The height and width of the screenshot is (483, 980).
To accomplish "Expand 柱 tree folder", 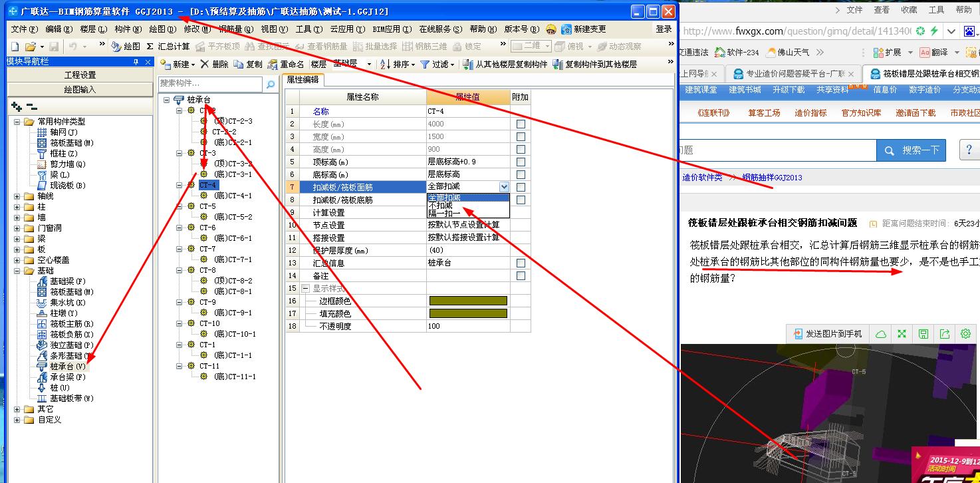I will tap(17, 207).
